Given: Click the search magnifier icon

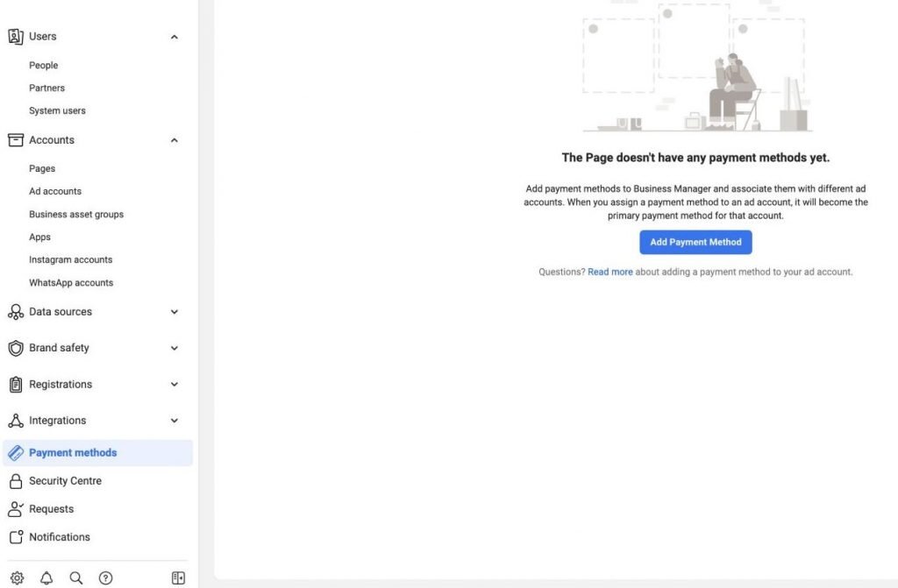Looking at the screenshot, I should 76,577.
